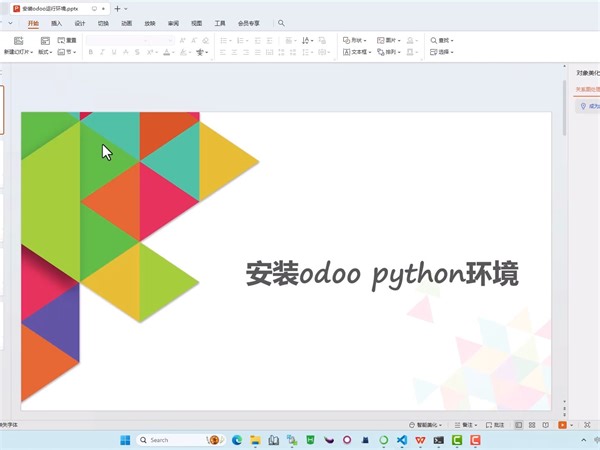The image size is (600, 450).
Task: Open the 插入 Insert tab
Action: (x=57, y=23)
